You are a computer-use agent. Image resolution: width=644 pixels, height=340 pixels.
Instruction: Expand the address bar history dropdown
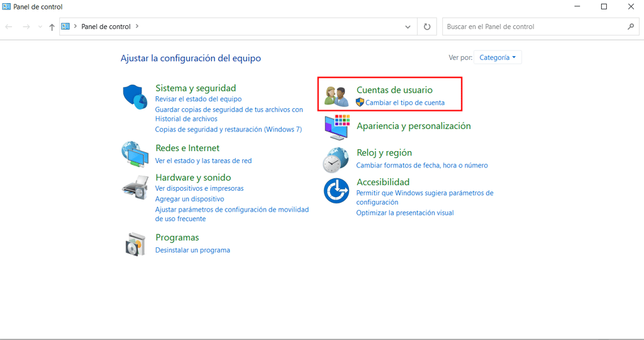[x=408, y=26]
